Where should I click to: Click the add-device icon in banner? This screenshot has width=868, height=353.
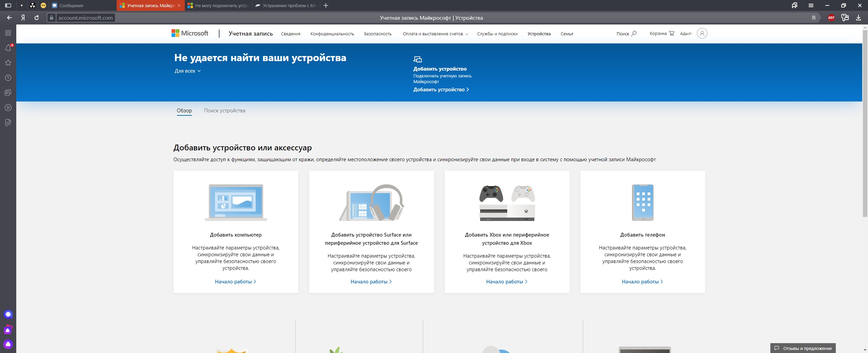(x=417, y=59)
